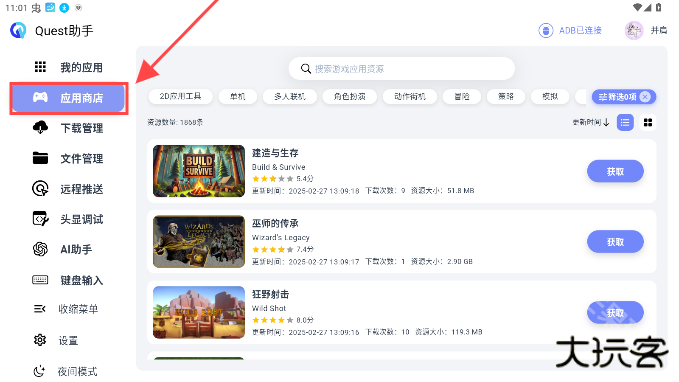Screen dimensions: 679x382
Task: Click the 下载管理 cloud download icon
Action: pyautogui.click(x=40, y=127)
